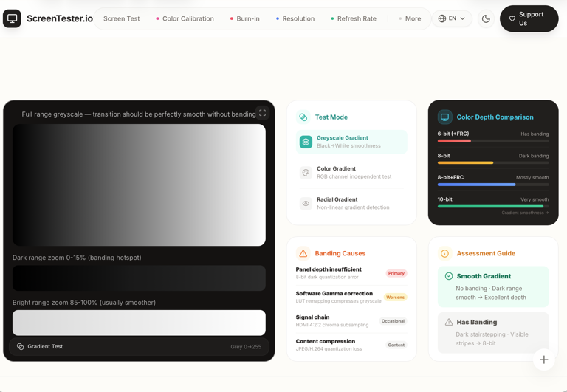
Task: Click the Support Us button
Action: point(529,18)
